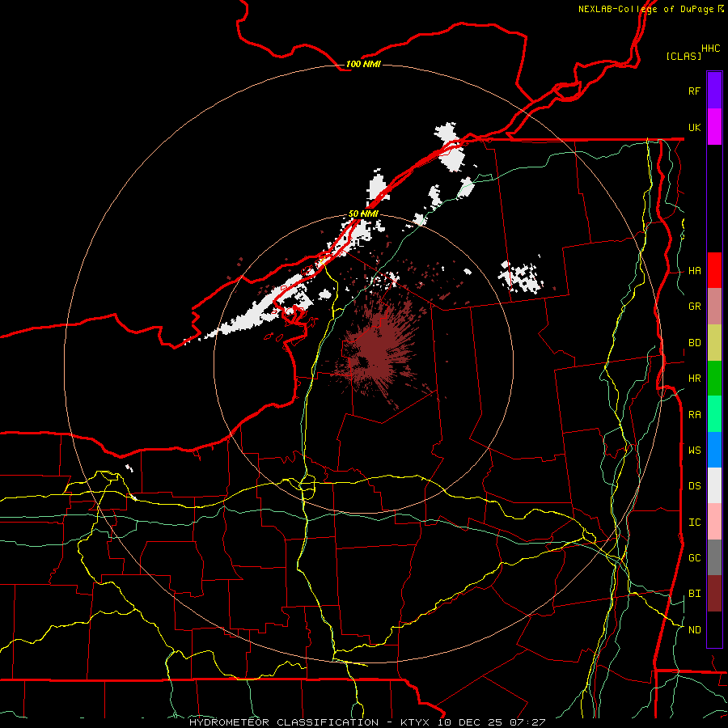
Task: Click the GR pinkish legend color block
Action: [714, 307]
